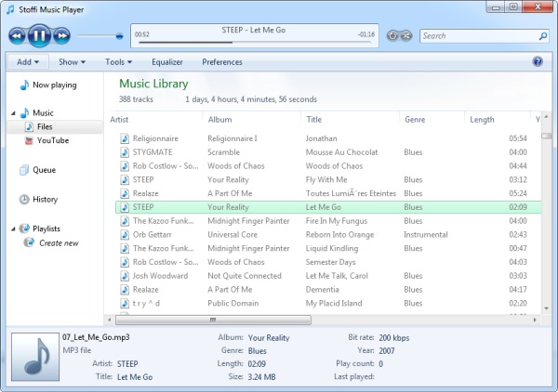Click the Files note icon
The image size is (558, 392).
pyautogui.click(x=29, y=127)
